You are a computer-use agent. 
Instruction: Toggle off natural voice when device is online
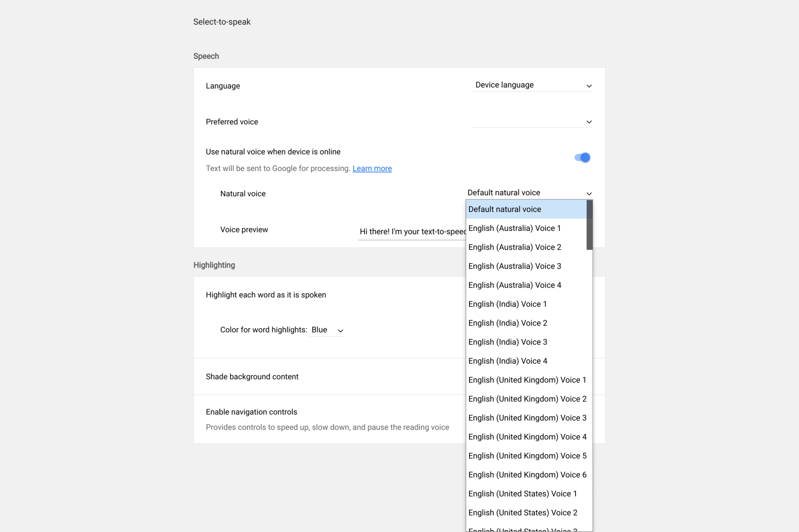coord(582,158)
